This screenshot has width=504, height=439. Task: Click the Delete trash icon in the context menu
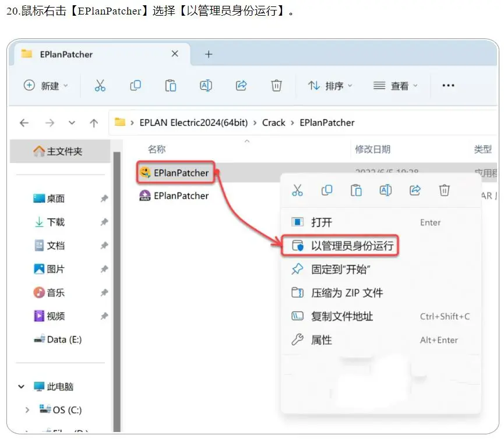[444, 190]
